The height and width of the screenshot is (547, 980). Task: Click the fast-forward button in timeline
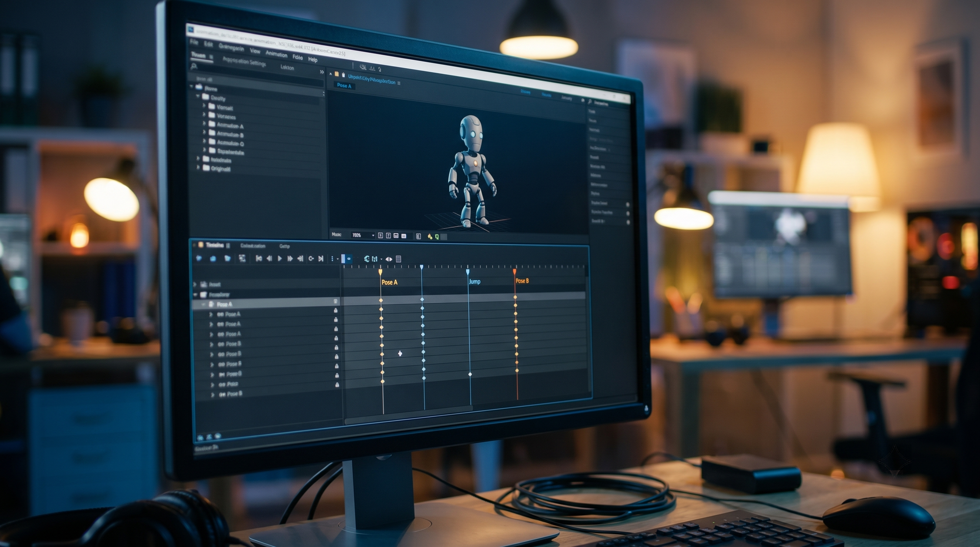pos(290,258)
